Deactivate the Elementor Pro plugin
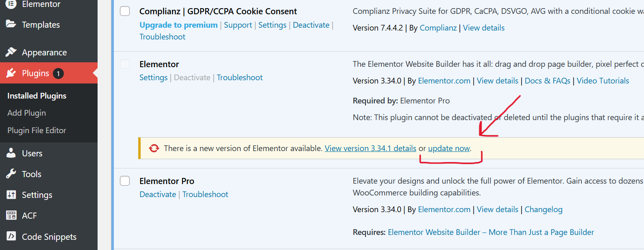The width and height of the screenshot is (644, 250). (x=158, y=194)
